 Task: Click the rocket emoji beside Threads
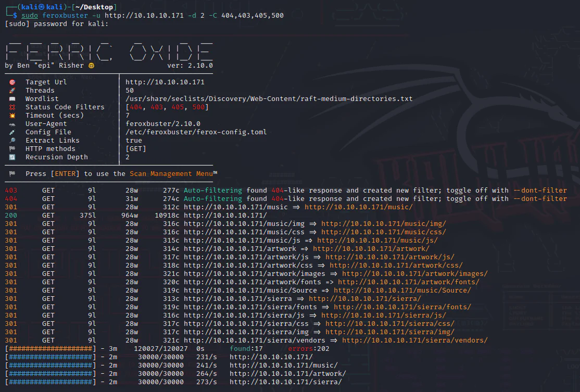tap(12, 91)
